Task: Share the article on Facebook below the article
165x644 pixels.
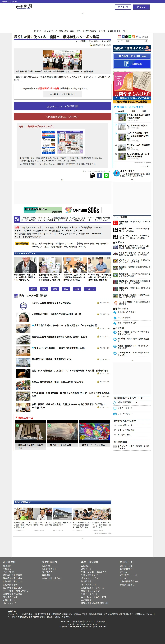Action: (99, 176)
